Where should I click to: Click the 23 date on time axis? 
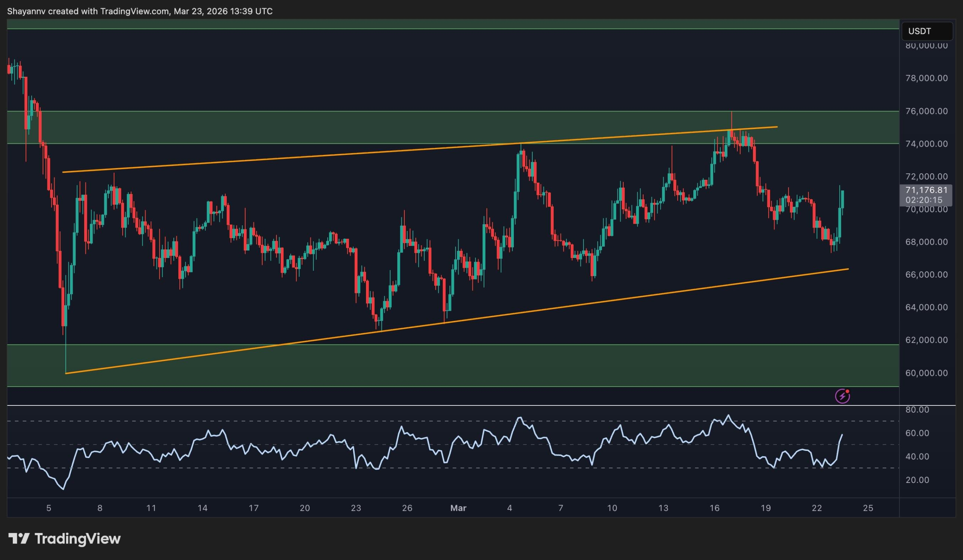coord(356,508)
